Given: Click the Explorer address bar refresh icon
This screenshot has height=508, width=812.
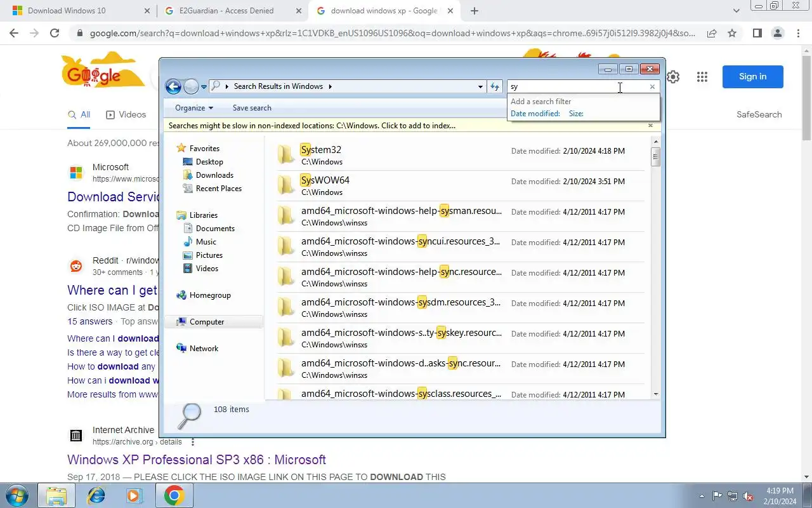Looking at the screenshot, I should pyautogui.click(x=495, y=86).
